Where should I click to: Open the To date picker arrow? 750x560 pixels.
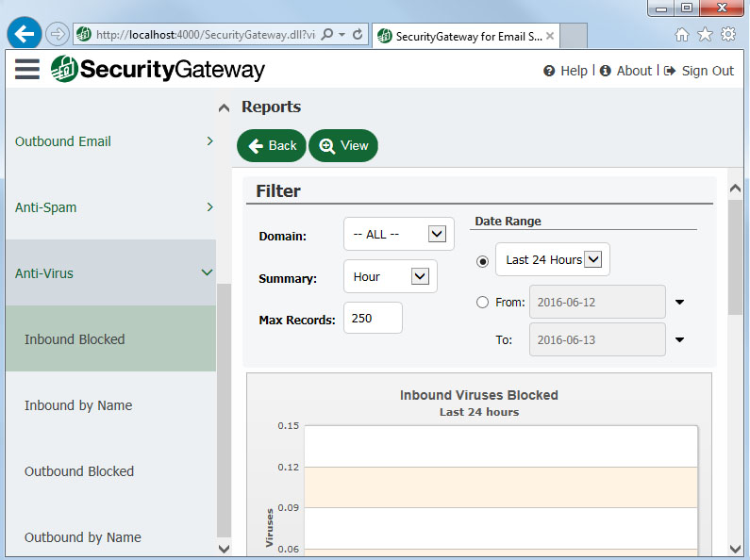coord(679,339)
